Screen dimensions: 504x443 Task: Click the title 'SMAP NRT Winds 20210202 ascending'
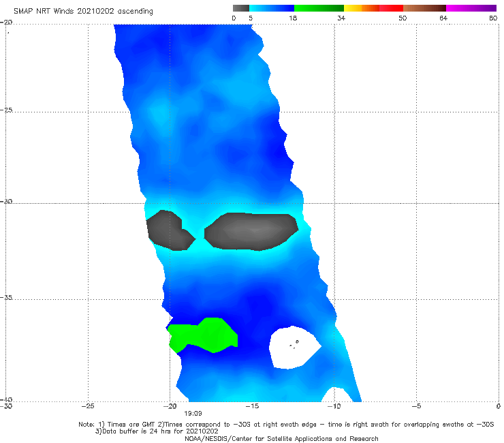coord(83,12)
